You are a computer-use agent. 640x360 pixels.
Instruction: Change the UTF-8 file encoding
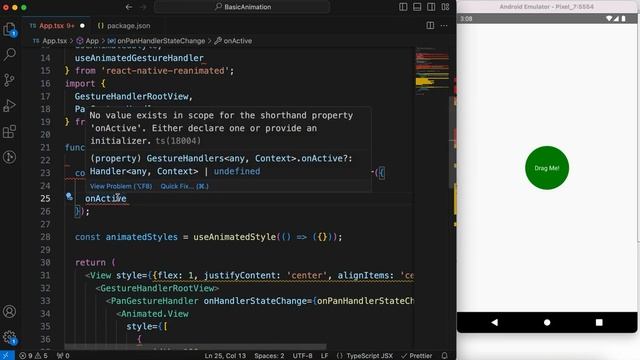pos(302,356)
